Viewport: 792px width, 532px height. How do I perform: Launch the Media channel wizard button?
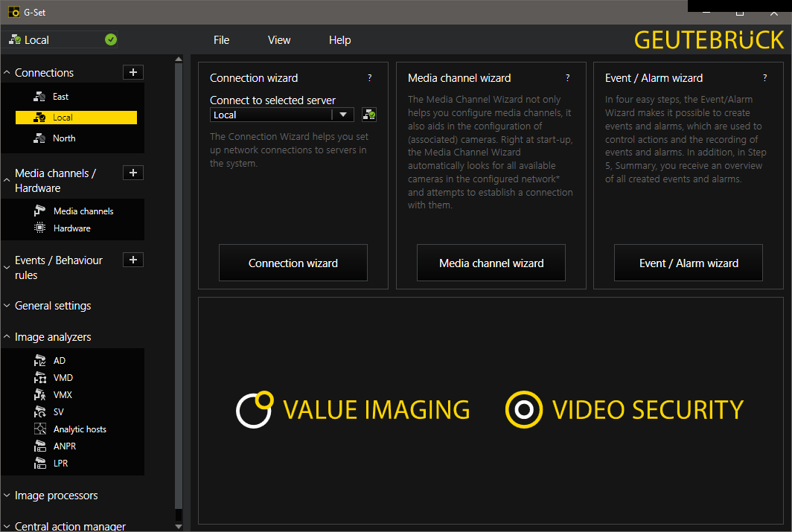(491, 263)
